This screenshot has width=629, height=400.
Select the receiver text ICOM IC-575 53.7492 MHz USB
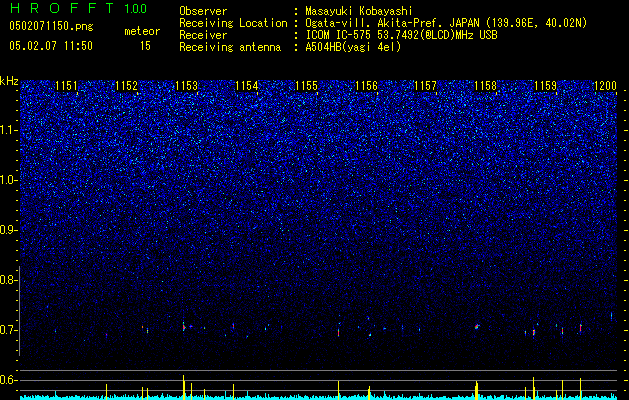pyautogui.click(x=401, y=35)
